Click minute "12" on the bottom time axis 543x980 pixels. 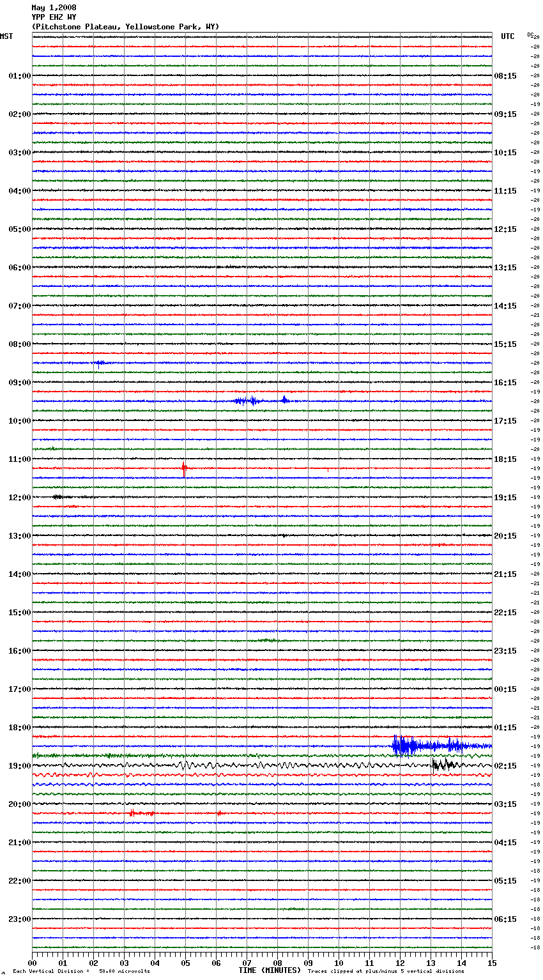point(400,963)
